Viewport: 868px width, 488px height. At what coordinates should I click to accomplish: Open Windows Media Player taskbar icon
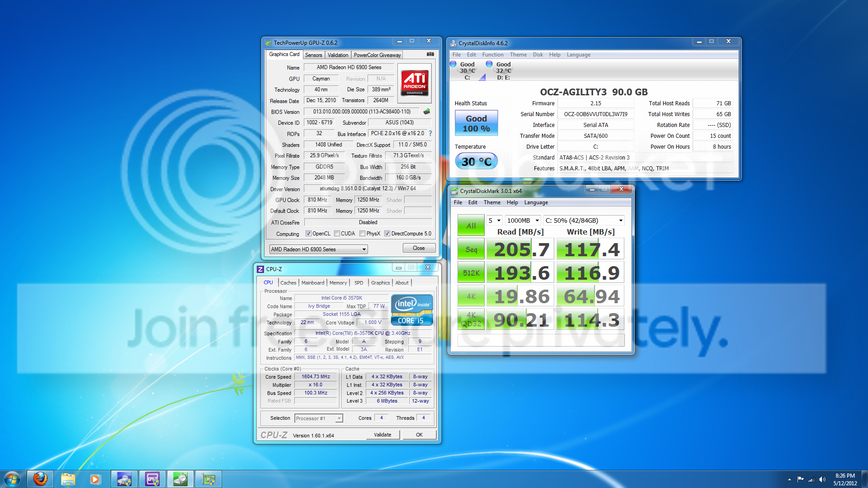click(95, 479)
